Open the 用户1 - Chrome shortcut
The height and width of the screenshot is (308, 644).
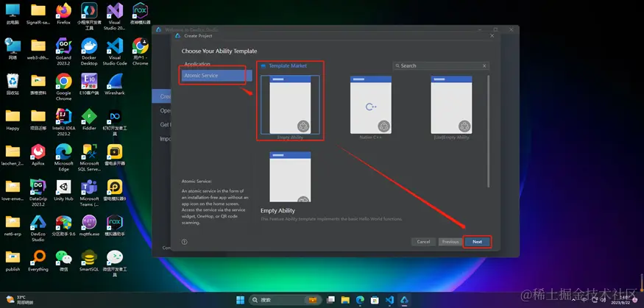click(140, 51)
